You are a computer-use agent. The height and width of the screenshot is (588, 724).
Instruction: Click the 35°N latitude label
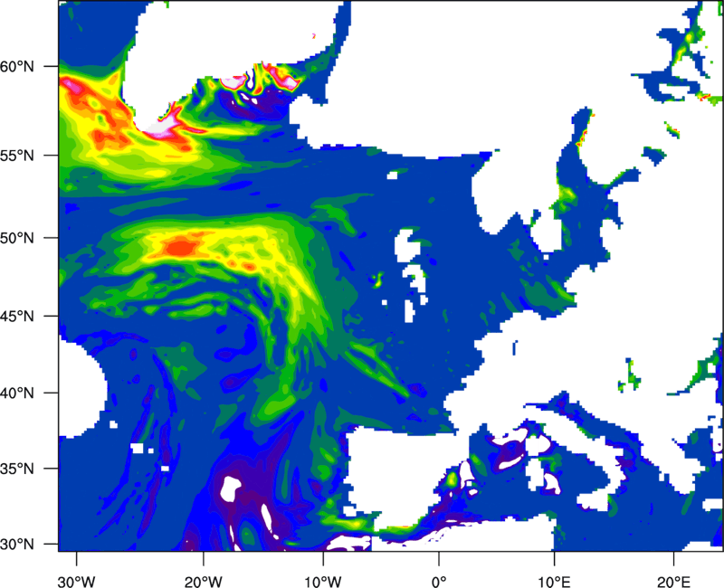click(x=17, y=469)
